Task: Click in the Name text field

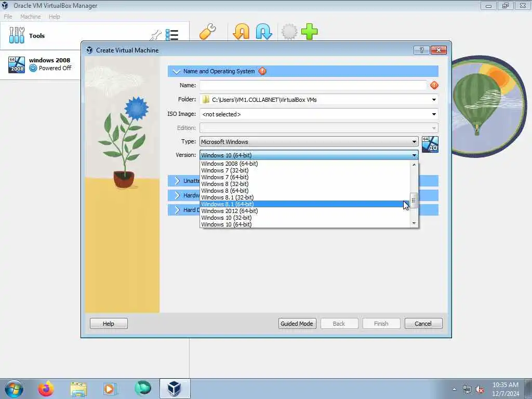Action: (313, 85)
